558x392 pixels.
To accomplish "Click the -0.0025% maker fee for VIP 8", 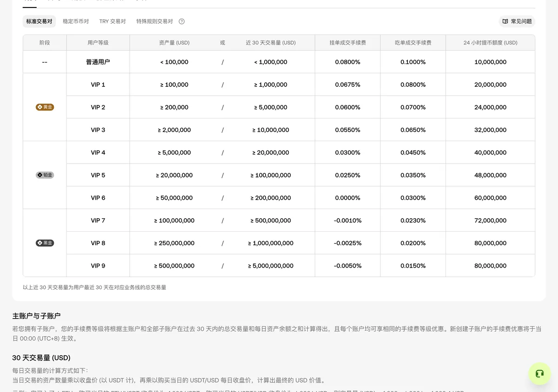I will (348, 243).
